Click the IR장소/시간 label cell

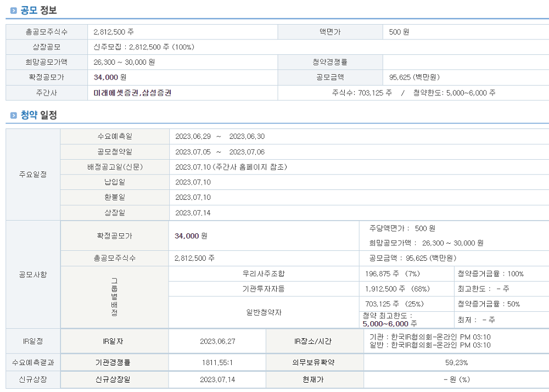[315, 341]
